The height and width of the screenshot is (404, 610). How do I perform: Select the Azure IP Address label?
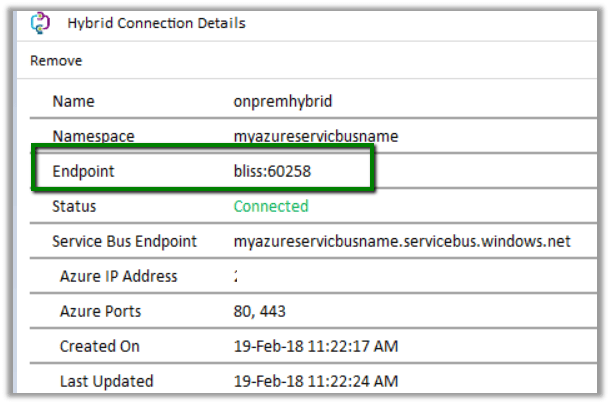tap(118, 276)
